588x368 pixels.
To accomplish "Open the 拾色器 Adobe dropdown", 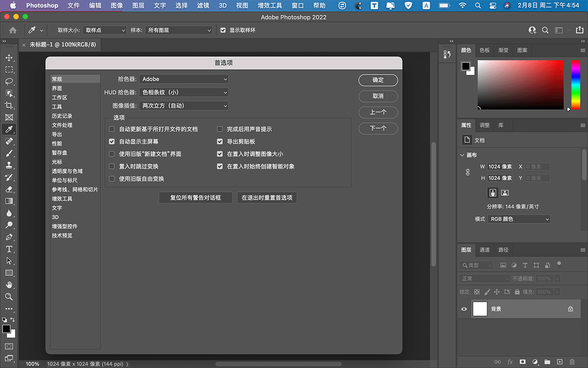I will click(184, 79).
